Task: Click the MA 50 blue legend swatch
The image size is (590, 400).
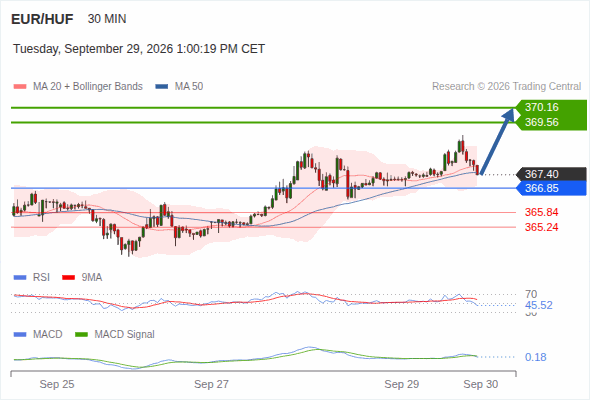Action: coord(162,87)
